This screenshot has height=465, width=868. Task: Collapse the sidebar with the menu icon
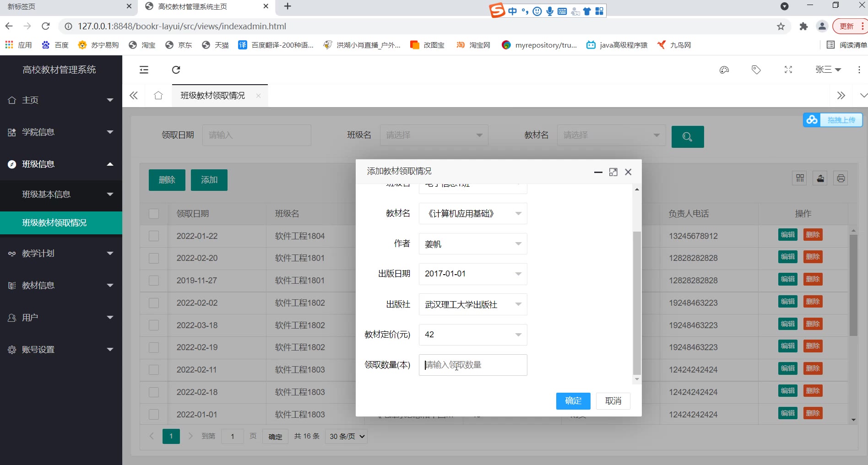144,70
